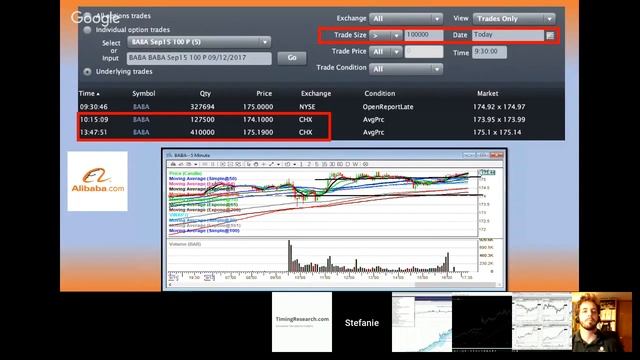Select the four-chart grid screen-share thumbnail

(542, 322)
